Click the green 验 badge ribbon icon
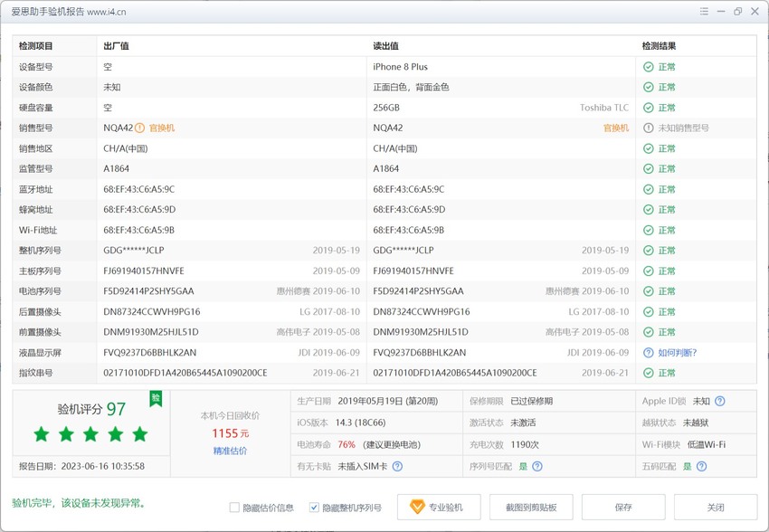This screenshot has height=532, width=769. (156, 399)
